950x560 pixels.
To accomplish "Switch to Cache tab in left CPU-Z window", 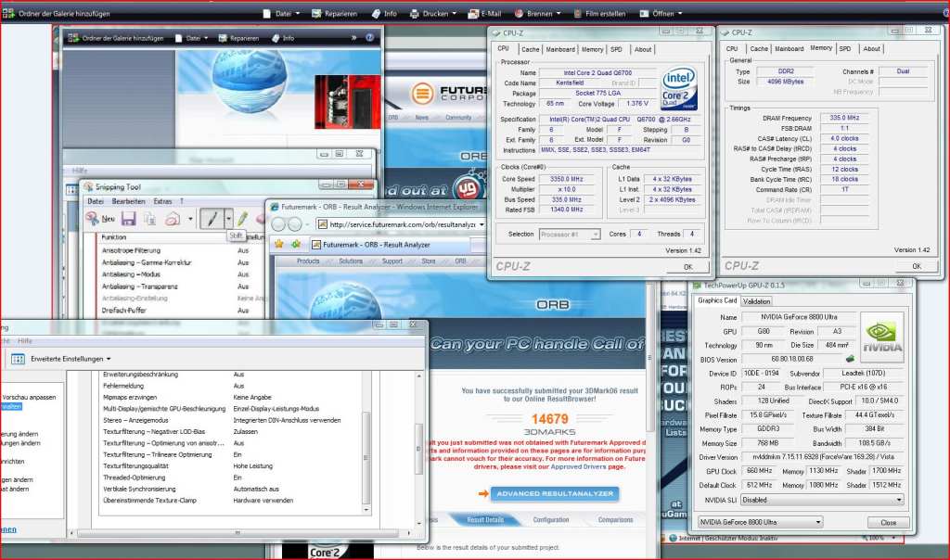I will pos(530,50).
